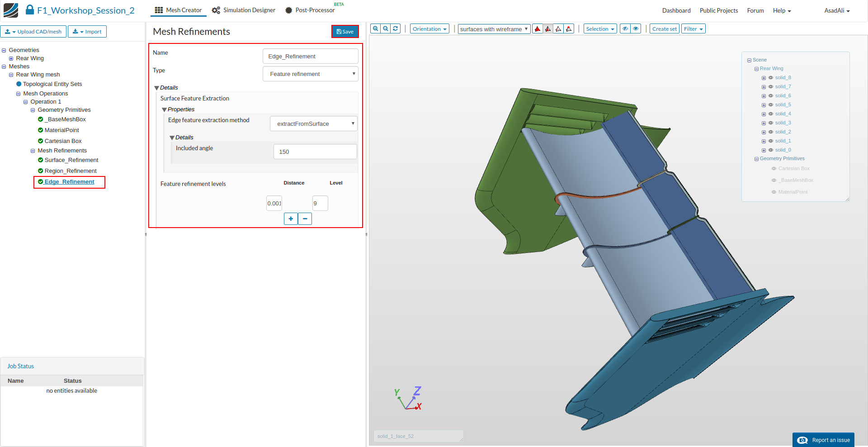Switch to the Simulation Designer tab
The width and height of the screenshot is (868, 447).
tap(244, 10)
